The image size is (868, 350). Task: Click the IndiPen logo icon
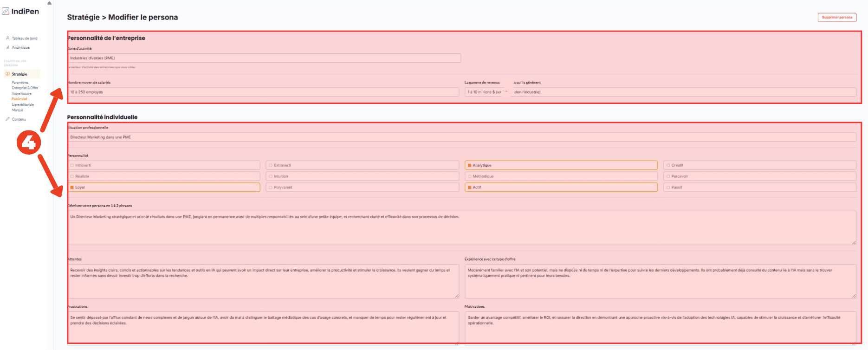(6, 11)
